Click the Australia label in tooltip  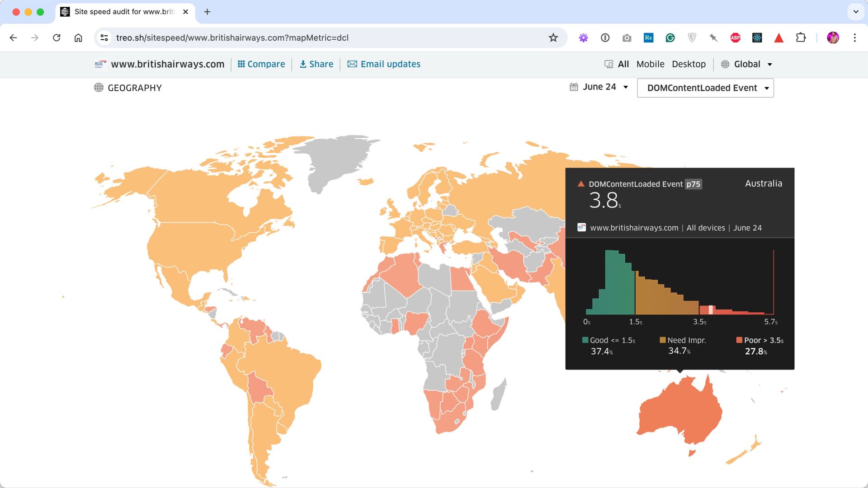764,183
